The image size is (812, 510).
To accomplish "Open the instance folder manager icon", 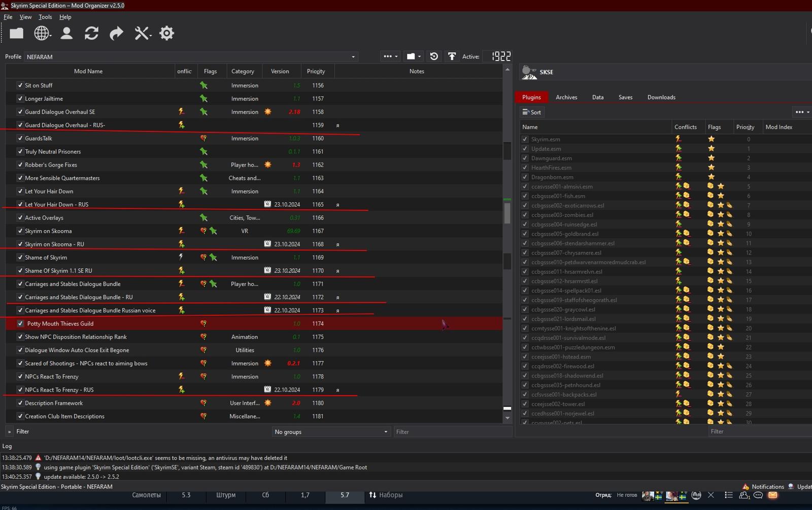I will (x=16, y=34).
